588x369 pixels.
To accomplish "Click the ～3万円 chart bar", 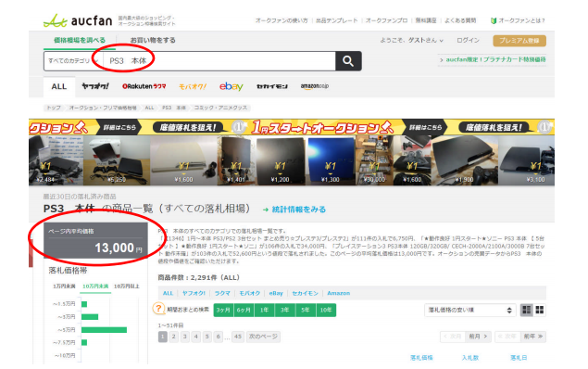I will point(90,317).
